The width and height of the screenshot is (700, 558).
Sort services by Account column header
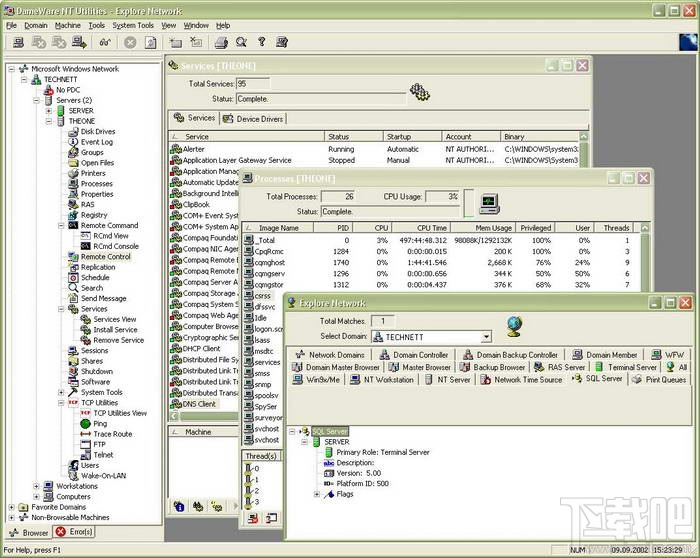click(x=471, y=137)
